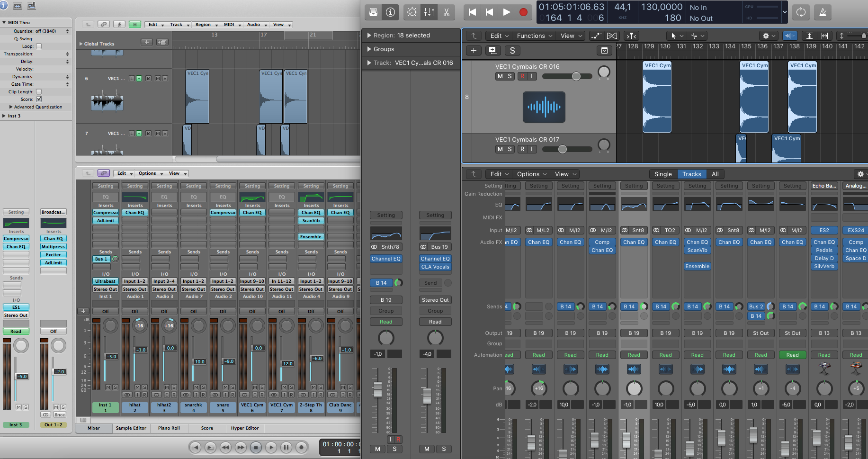This screenshot has width=868, height=459.
Task: Click the Go to Beginning button
Action: pos(472,12)
